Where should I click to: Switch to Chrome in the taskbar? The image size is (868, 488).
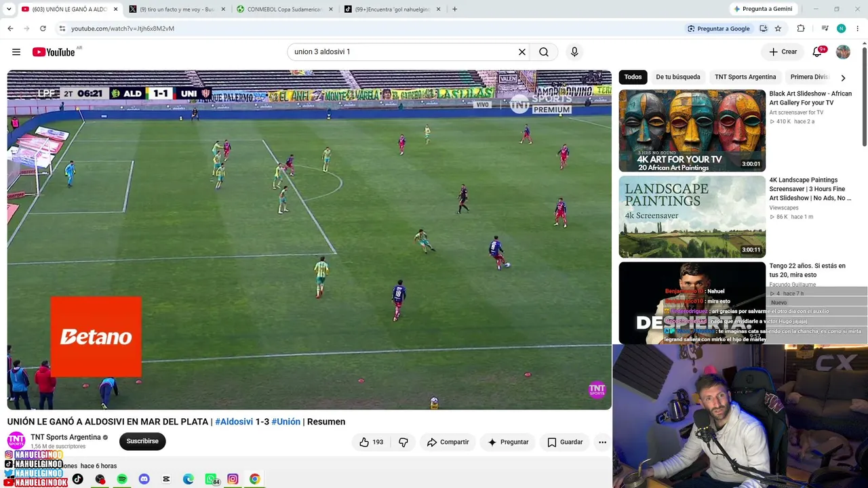(255, 479)
